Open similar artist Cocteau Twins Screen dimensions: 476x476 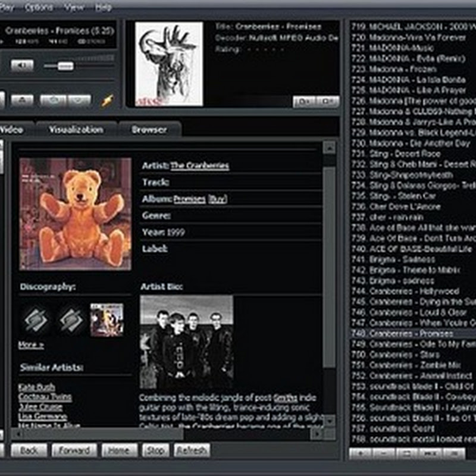[x=45, y=397]
